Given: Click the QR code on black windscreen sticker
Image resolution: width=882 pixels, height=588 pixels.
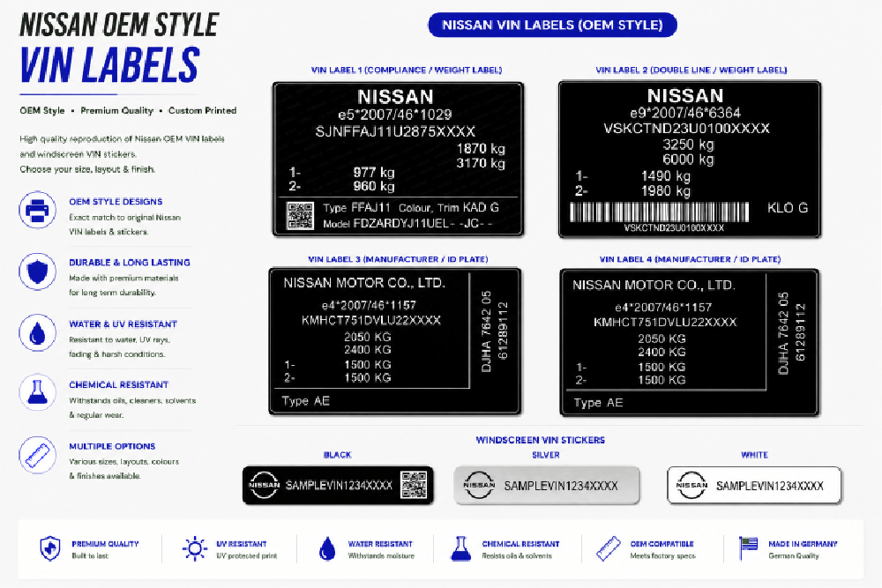Looking at the screenshot, I should tap(414, 485).
